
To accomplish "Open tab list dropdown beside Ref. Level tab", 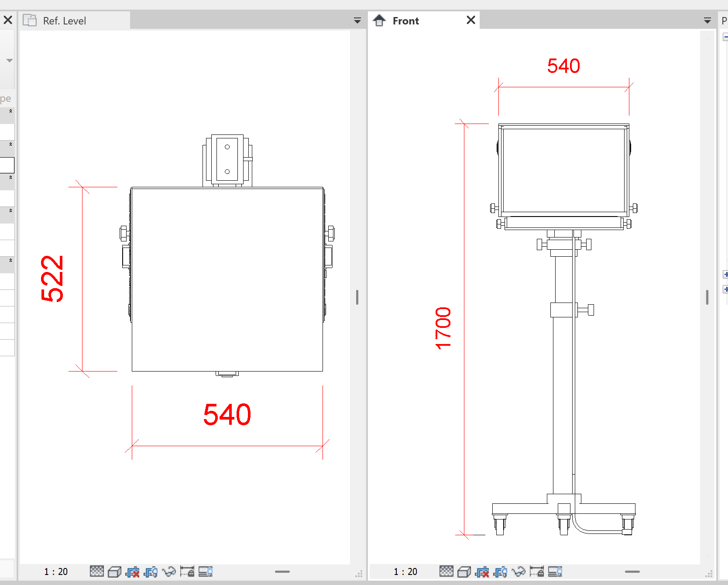I will [357, 21].
